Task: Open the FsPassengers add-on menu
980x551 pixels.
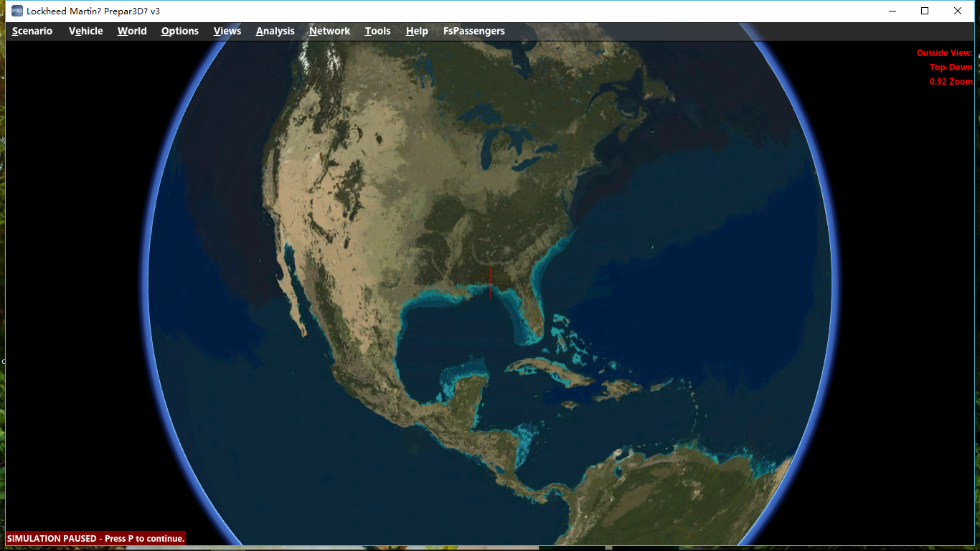Action: point(473,31)
